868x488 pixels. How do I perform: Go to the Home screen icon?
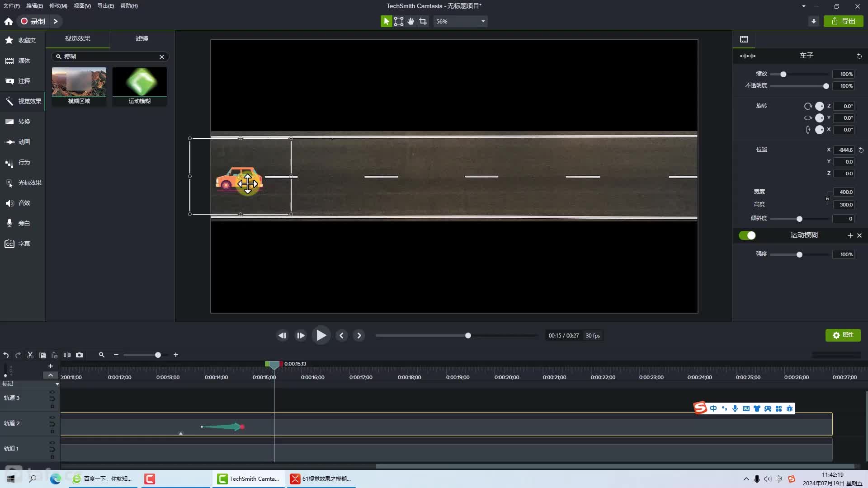8,21
